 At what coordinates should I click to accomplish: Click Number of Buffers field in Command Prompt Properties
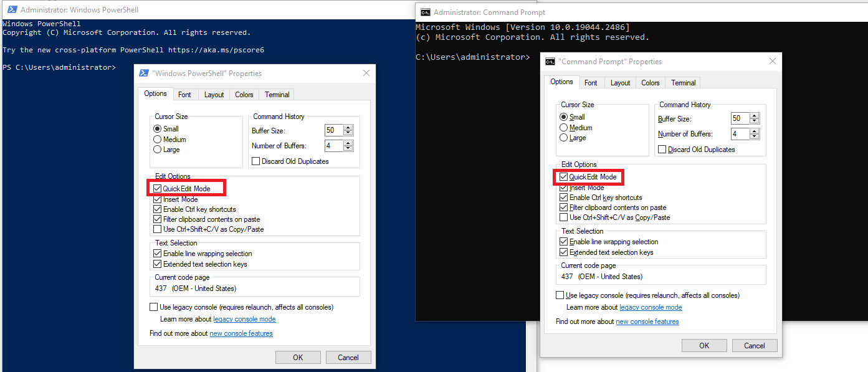pos(740,134)
